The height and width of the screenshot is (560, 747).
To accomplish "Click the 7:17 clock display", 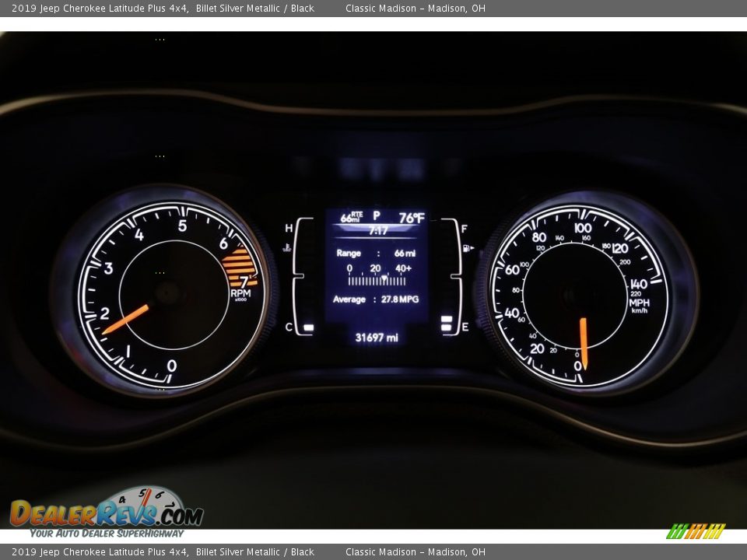I will click(x=378, y=231).
